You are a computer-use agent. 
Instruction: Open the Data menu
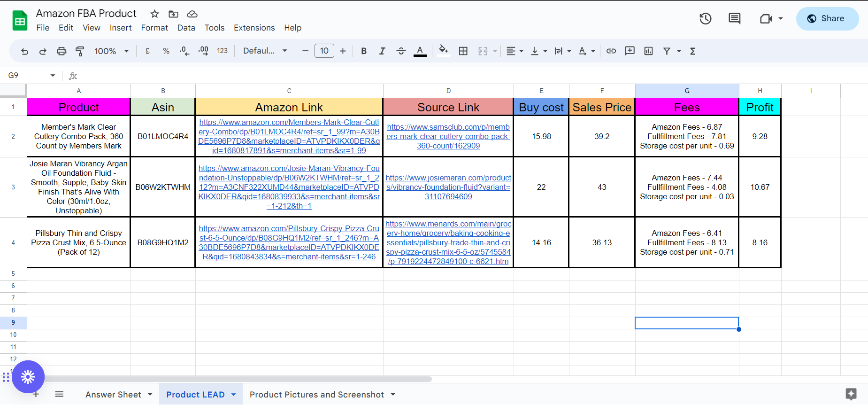186,28
